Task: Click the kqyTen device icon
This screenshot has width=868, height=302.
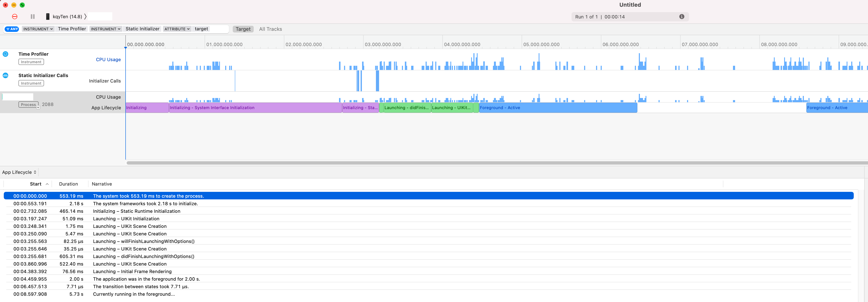Action: click(48, 17)
